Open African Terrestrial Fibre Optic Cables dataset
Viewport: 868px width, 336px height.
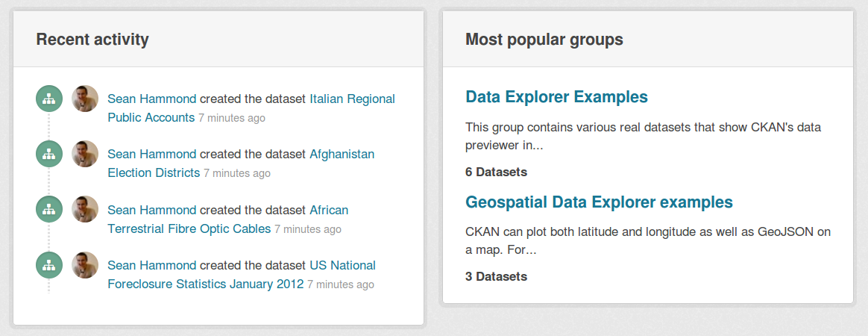[x=228, y=219]
